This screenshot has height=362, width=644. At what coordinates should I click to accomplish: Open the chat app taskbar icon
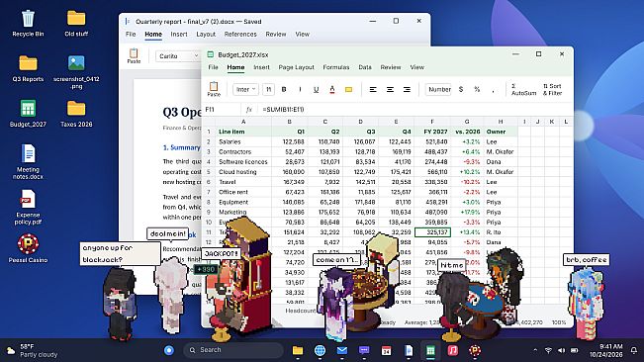point(364,350)
